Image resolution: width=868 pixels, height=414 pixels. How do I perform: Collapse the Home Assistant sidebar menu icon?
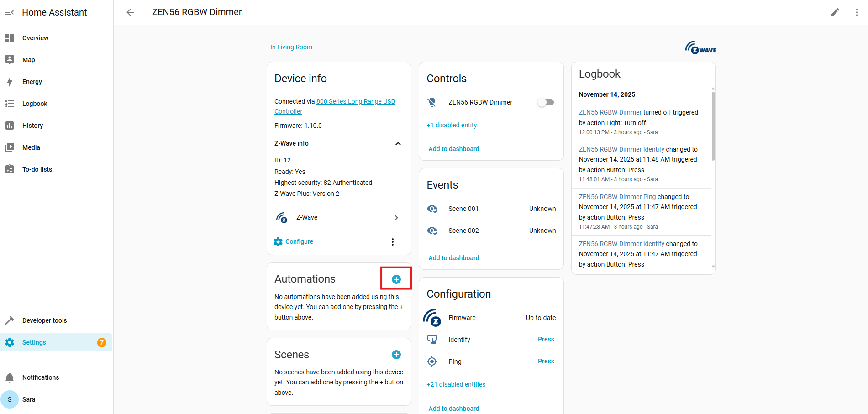10,12
